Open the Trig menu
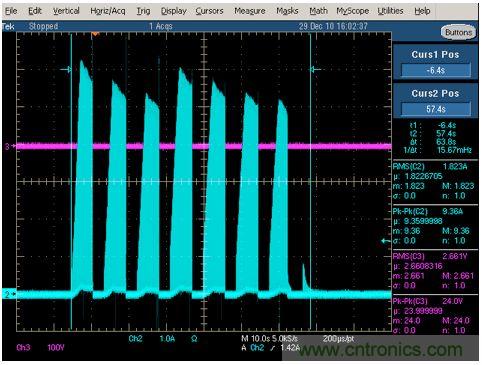This screenshot has height=365, width=482. 143,11
